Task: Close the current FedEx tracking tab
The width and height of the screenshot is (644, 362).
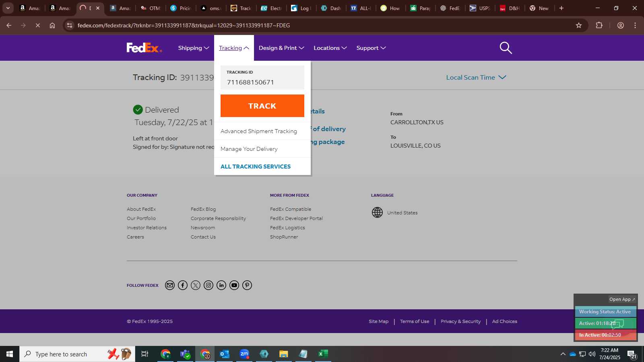Action: tap(97, 8)
